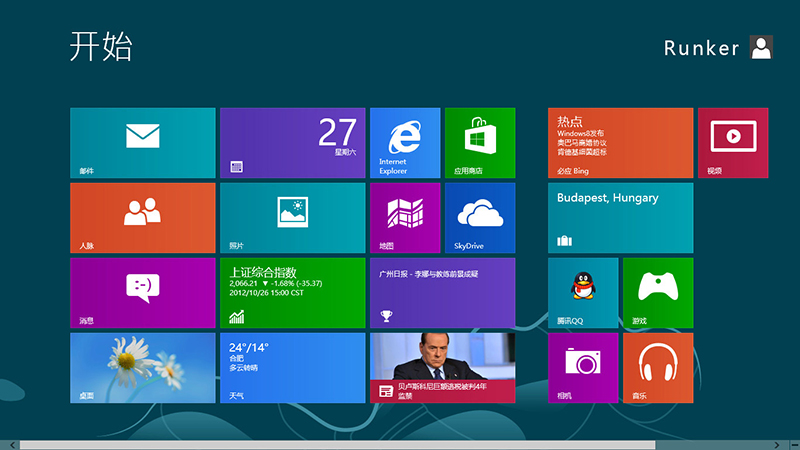800x450 pixels.
Task: Launch the Messaging (消息) tile
Action: [x=142, y=292]
